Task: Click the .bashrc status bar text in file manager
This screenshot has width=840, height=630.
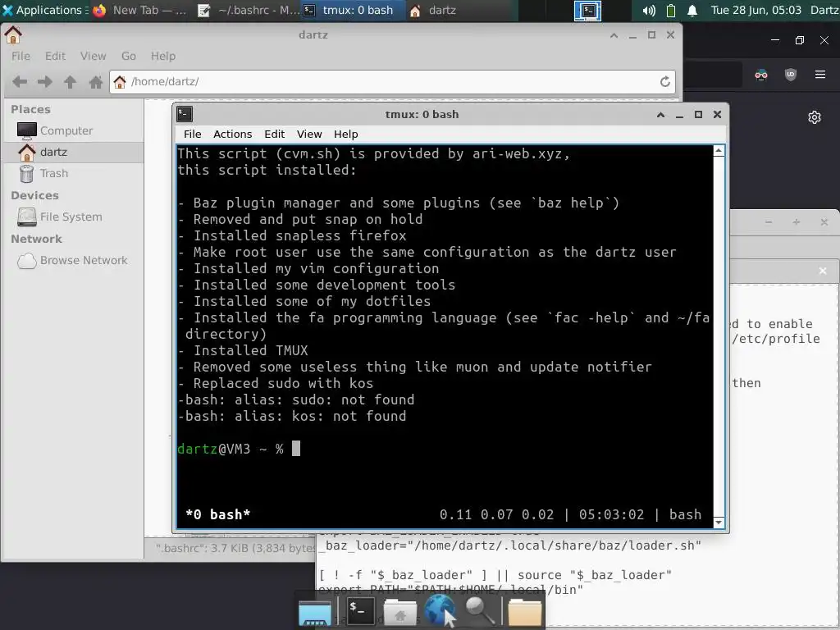Action: coord(235,548)
